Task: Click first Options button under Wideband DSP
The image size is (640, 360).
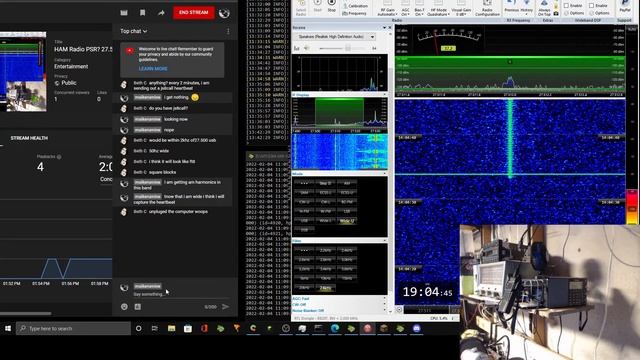Action: [574, 13]
